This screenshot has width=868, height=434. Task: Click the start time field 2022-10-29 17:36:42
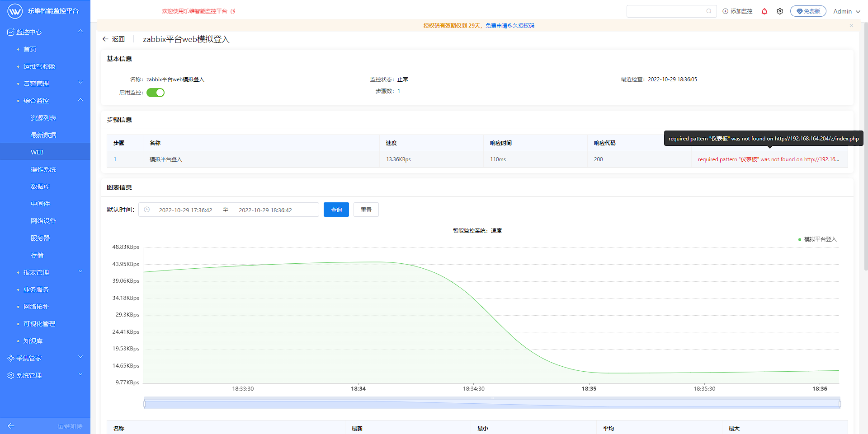(185, 210)
